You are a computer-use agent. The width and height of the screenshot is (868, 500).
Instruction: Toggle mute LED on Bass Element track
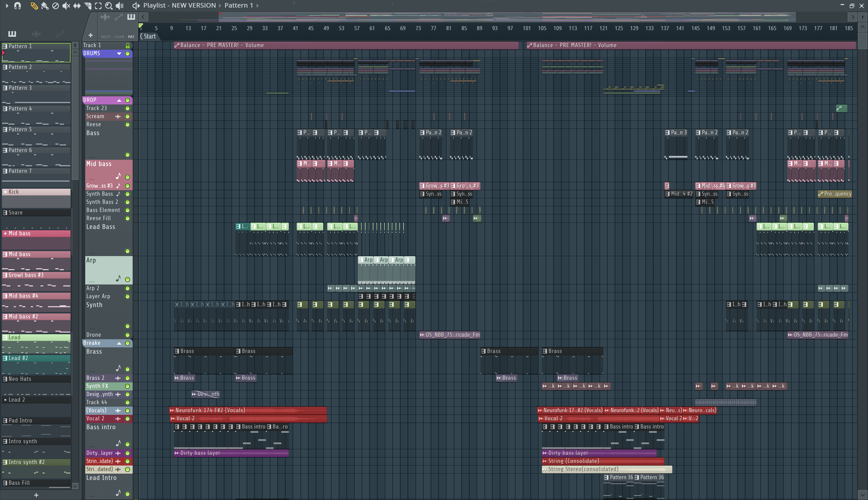pos(128,210)
